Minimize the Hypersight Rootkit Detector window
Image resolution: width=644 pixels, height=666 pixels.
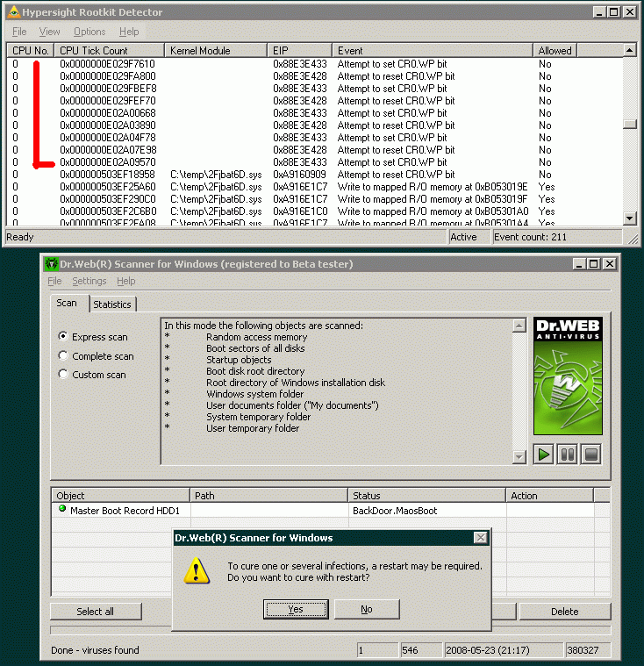point(599,12)
